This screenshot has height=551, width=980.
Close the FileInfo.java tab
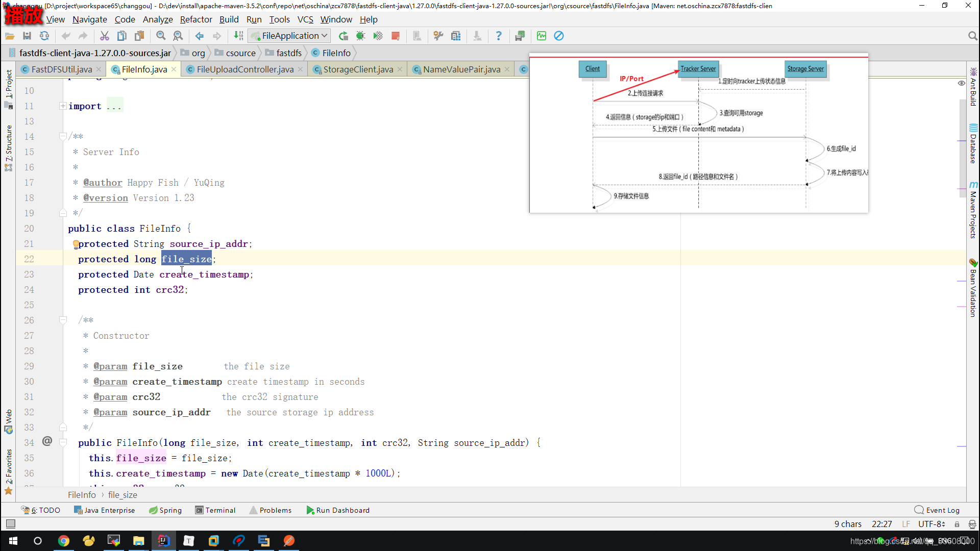click(x=174, y=69)
